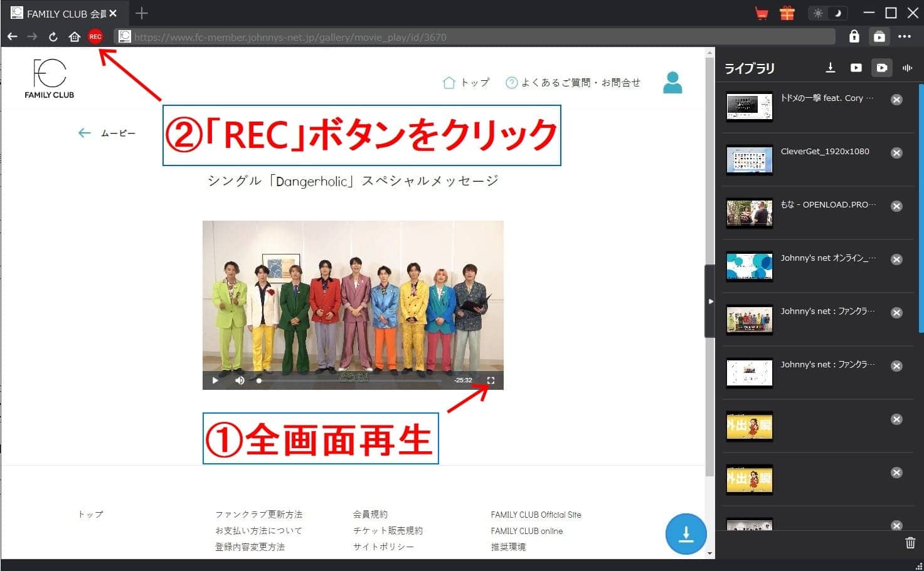Screen dimensions: 924x571
Task: Click the page scrollbar down arrow
Action: point(709,553)
